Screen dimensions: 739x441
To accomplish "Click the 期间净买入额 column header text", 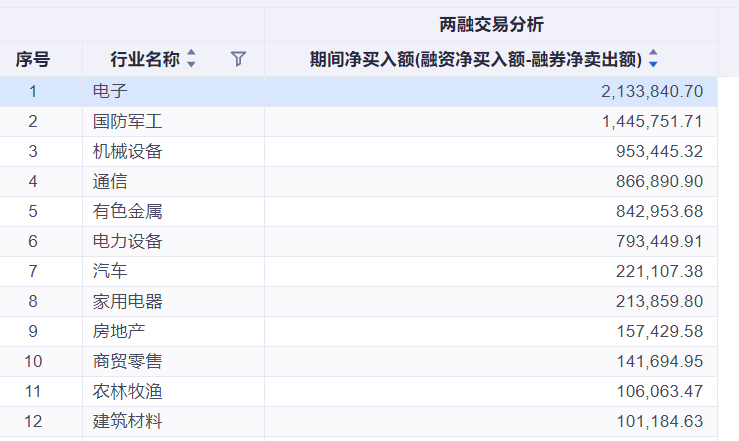I will coord(476,59).
